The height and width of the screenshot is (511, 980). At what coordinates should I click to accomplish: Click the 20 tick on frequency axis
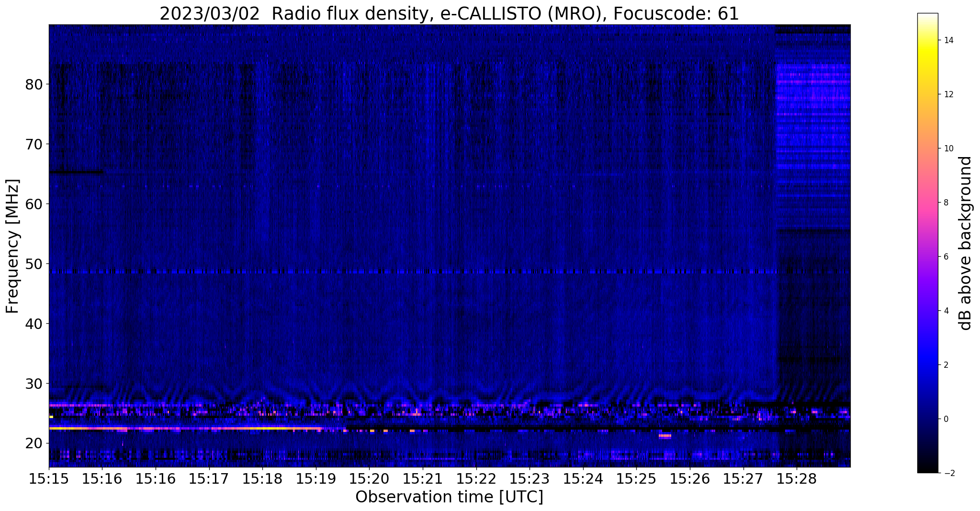(x=34, y=443)
